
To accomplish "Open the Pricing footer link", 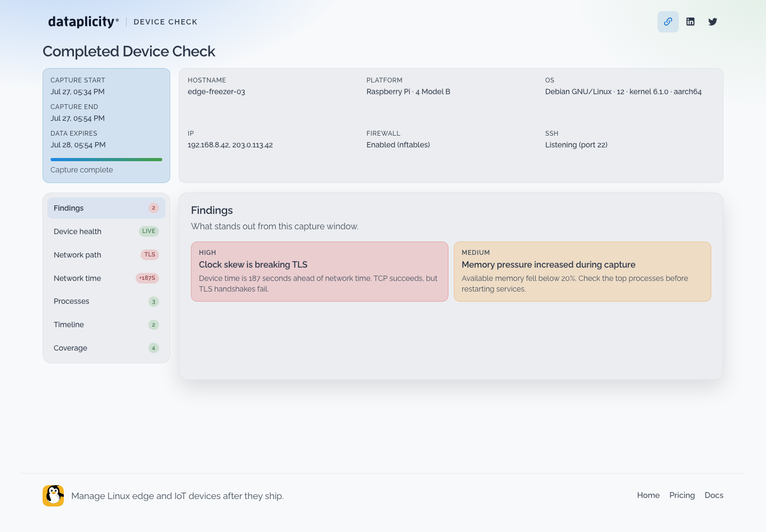I will click(x=682, y=495).
